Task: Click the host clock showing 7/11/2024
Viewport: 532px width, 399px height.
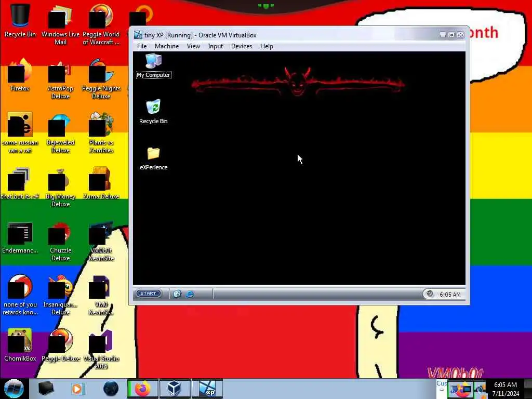Action: coord(506,389)
